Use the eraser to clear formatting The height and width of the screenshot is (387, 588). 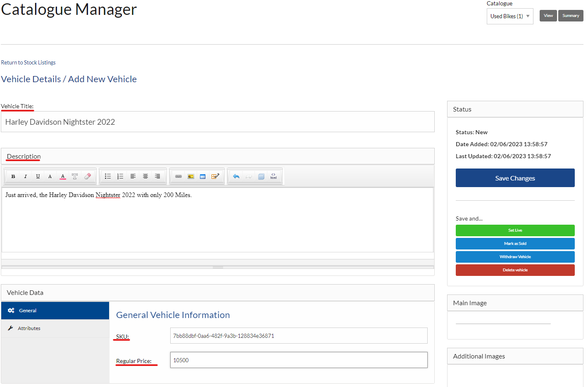[x=88, y=176]
